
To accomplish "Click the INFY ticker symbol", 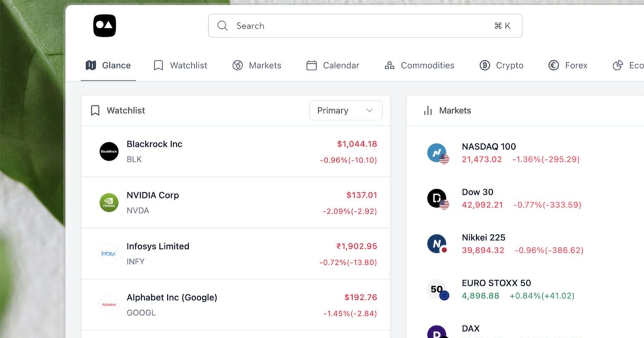I will click(x=136, y=262).
